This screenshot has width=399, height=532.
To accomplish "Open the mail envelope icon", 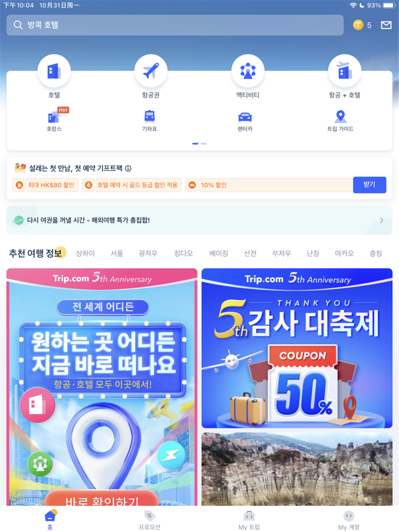I will pos(386,25).
